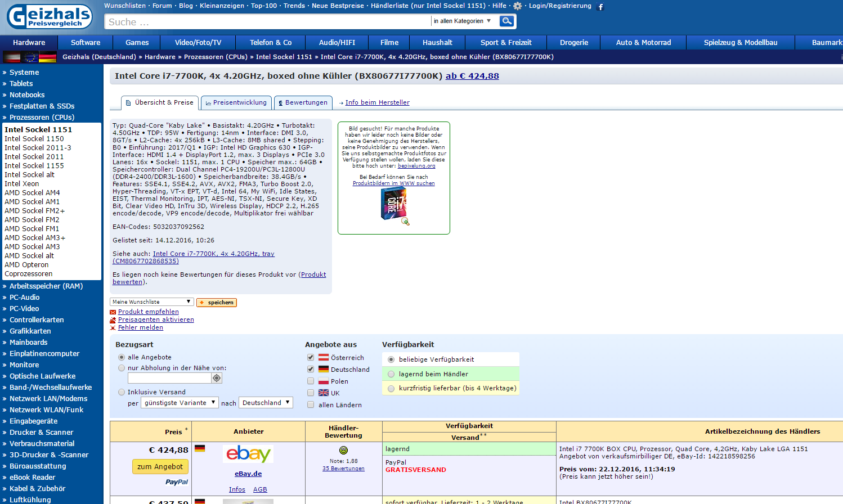Open the Top-100 header link
Viewport: 843px width, 504px height.
coord(264,6)
